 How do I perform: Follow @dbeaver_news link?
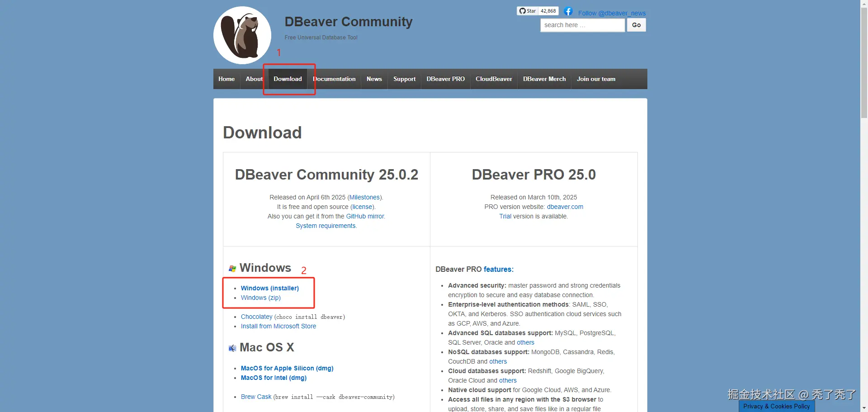pyautogui.click(x=612, y=13)
